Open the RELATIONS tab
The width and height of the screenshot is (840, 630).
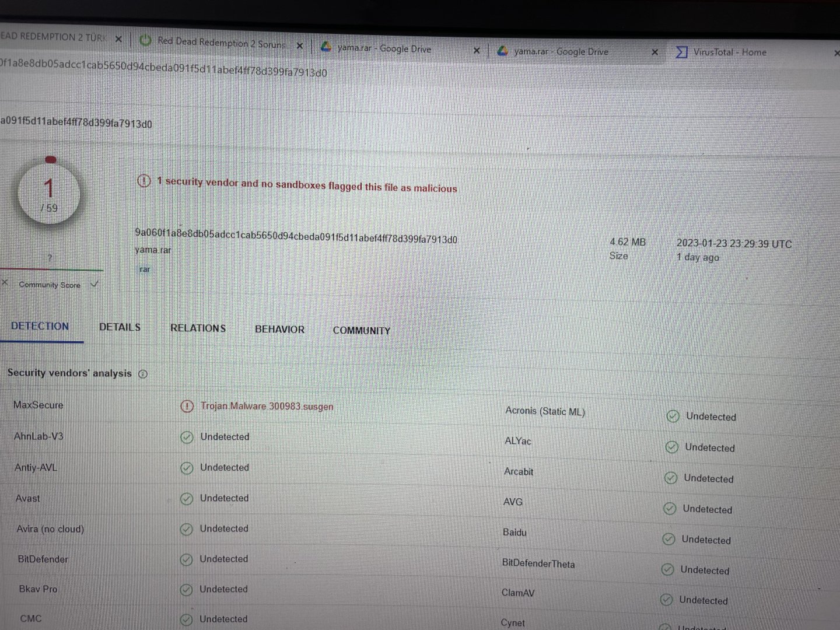pyautogui.click(x=198, y=328)
